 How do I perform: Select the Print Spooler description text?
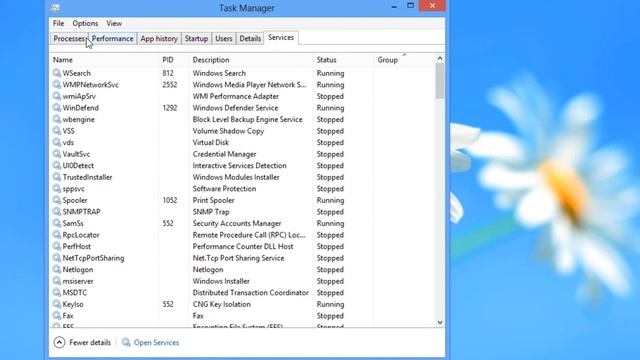[x=213, y=200]
